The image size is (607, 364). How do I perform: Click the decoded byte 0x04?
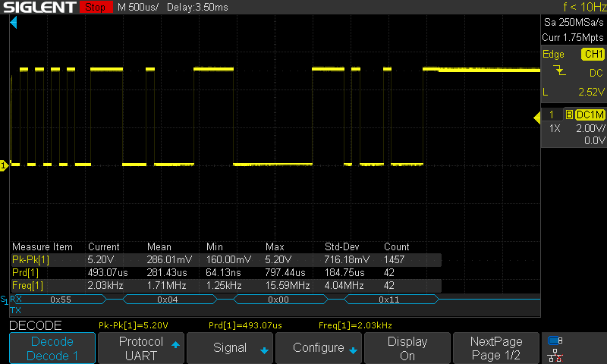pos(168,300)
